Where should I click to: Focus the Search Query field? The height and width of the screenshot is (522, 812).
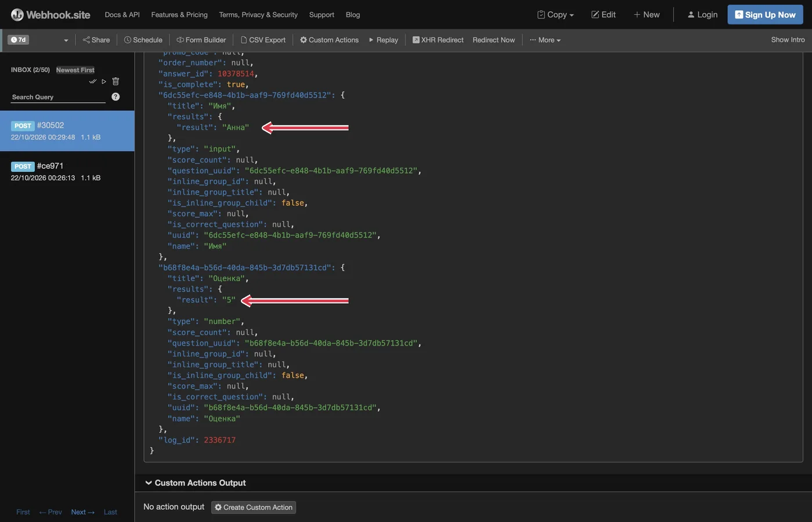point(59,97)
